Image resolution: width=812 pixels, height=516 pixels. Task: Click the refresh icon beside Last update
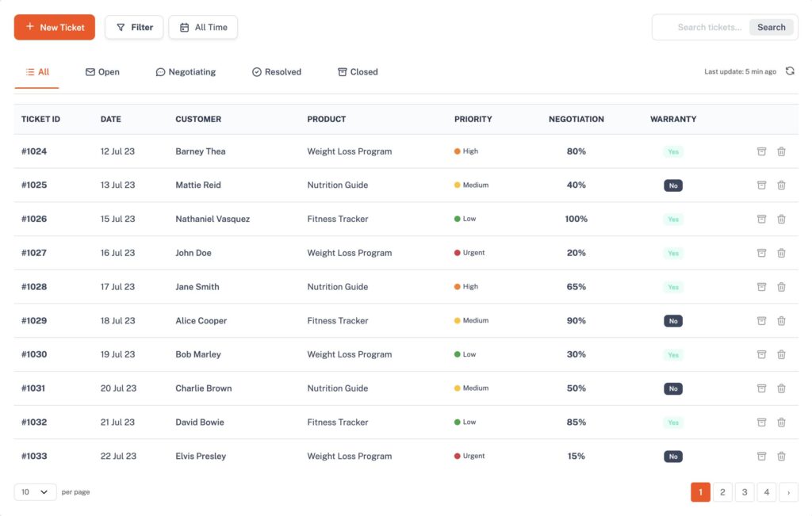tap(790, 71)
